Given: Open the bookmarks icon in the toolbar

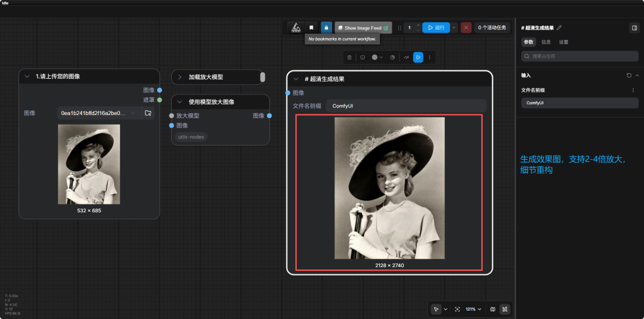Looking at the screenshot, I should (x=311, y=27).
